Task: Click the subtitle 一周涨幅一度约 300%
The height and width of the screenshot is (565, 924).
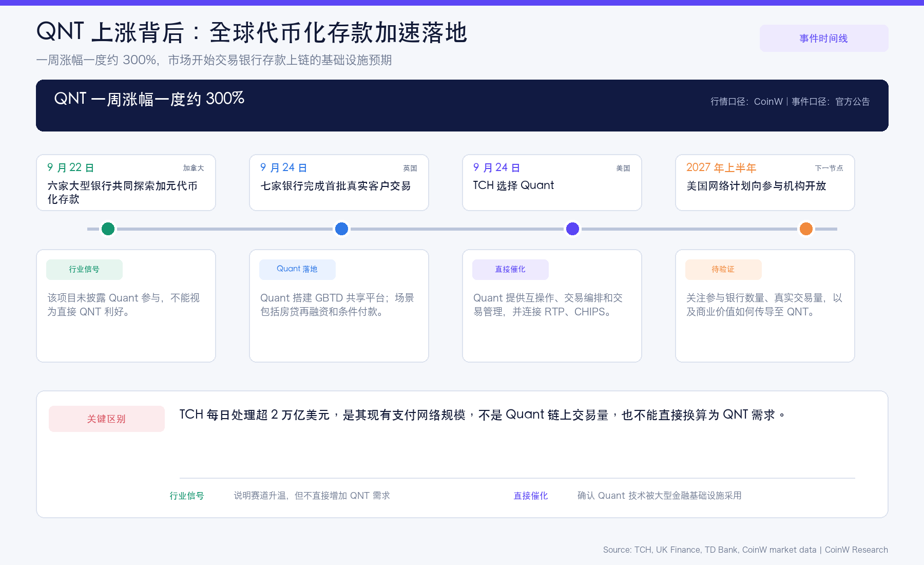Action: 214,60
